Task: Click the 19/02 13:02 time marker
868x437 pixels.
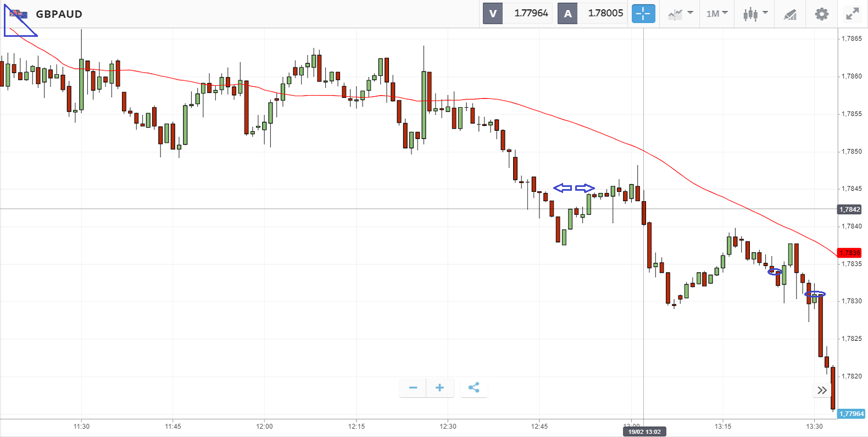Action: click(x=644, y=432)
